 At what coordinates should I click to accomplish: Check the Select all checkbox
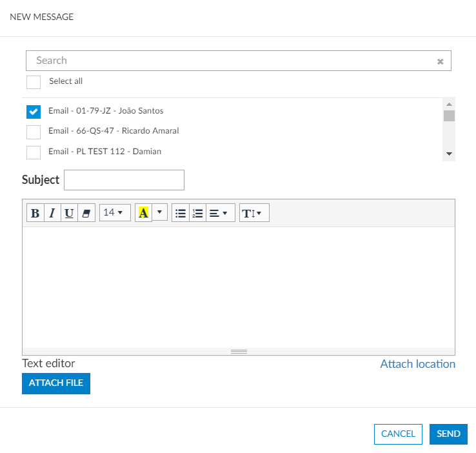click(x=34, y=82)
